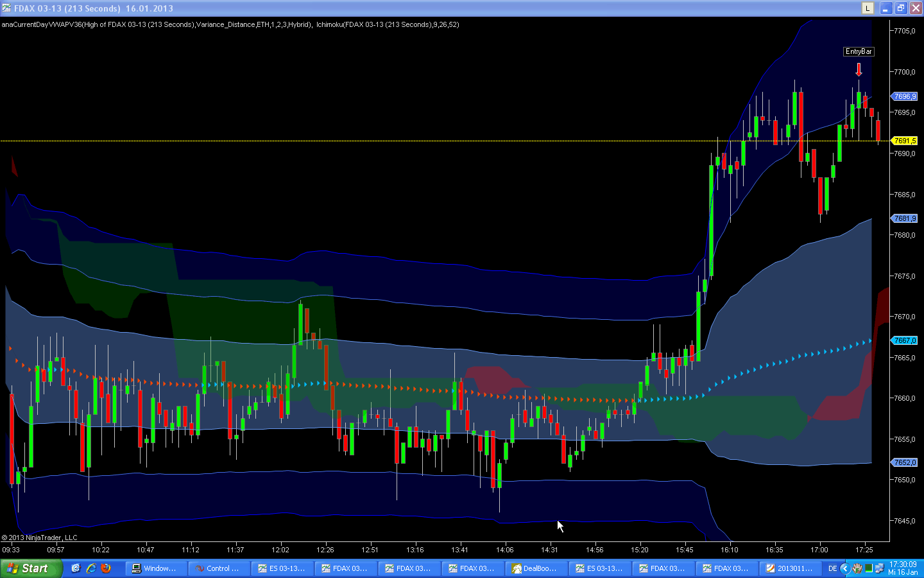Click the 16:35 time axis label

click(x=774, y=550)
